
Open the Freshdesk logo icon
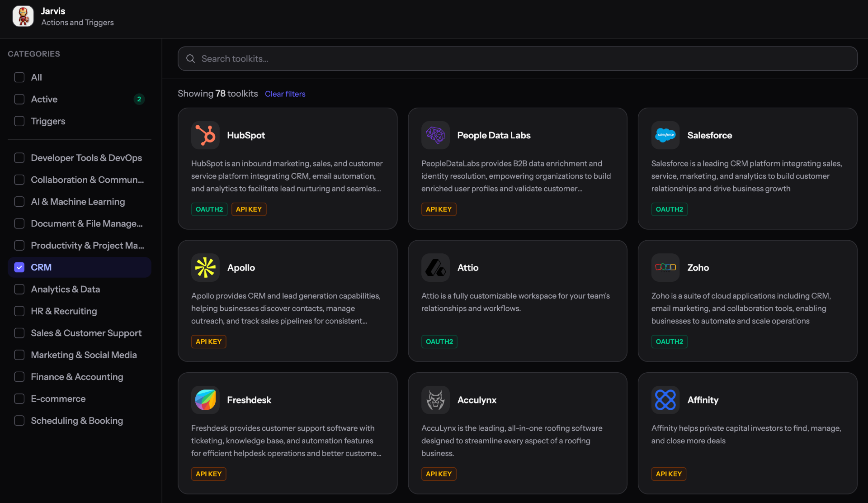[205, 400]
